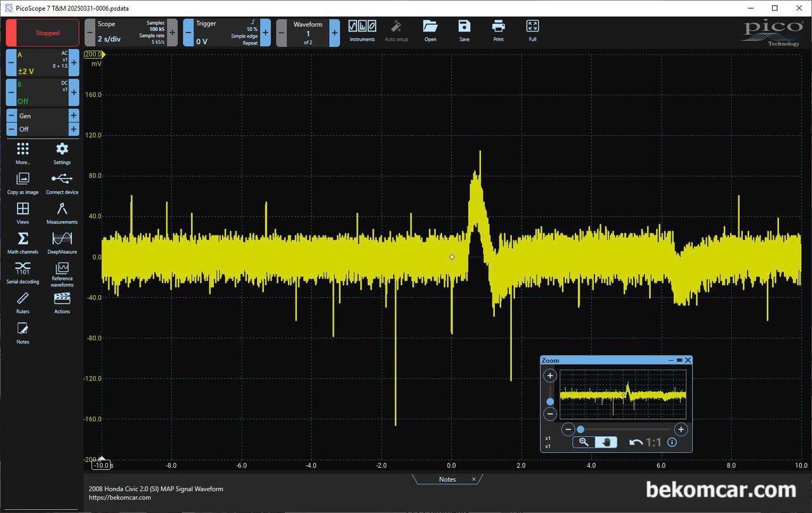Print the waveform
Image resolution: width=812 pixels, height=513 pixels.
499,31
